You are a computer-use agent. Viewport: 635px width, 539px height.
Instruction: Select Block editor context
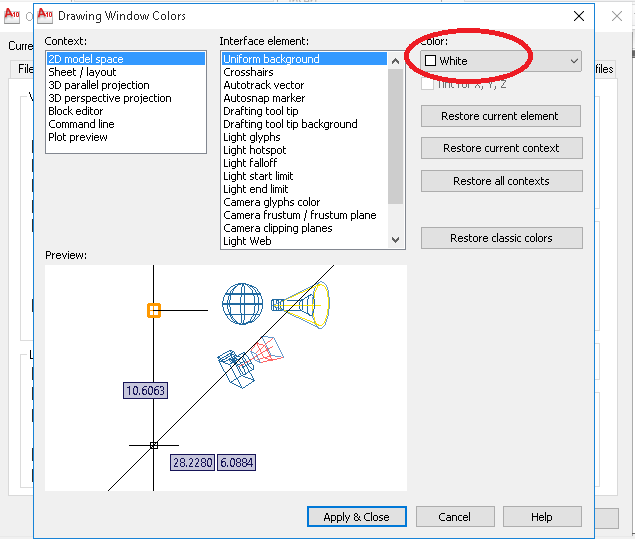click(126, 111)
